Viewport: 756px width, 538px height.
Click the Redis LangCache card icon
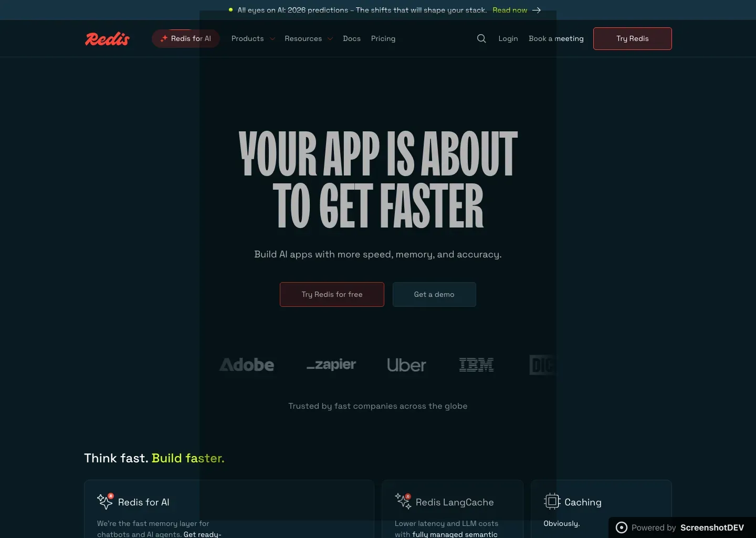click(403, 501)
